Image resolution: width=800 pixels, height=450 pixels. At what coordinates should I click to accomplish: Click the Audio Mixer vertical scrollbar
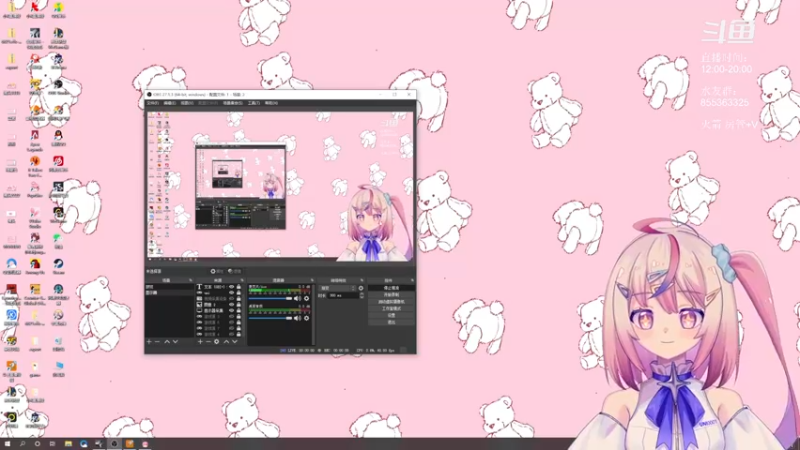[x=313, y=314]
